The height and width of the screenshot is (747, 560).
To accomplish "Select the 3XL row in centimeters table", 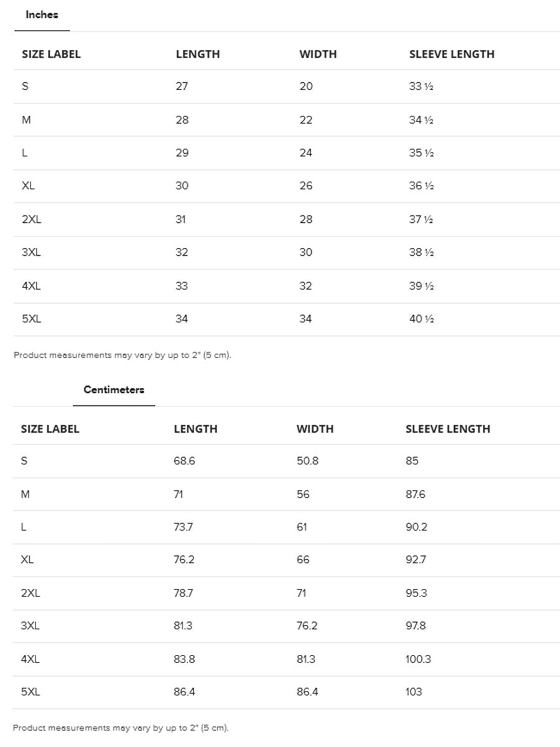I will click(286, 626).
